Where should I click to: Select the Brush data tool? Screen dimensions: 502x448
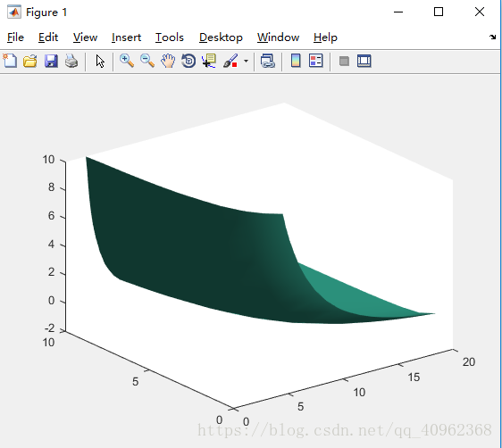[230, 61]
